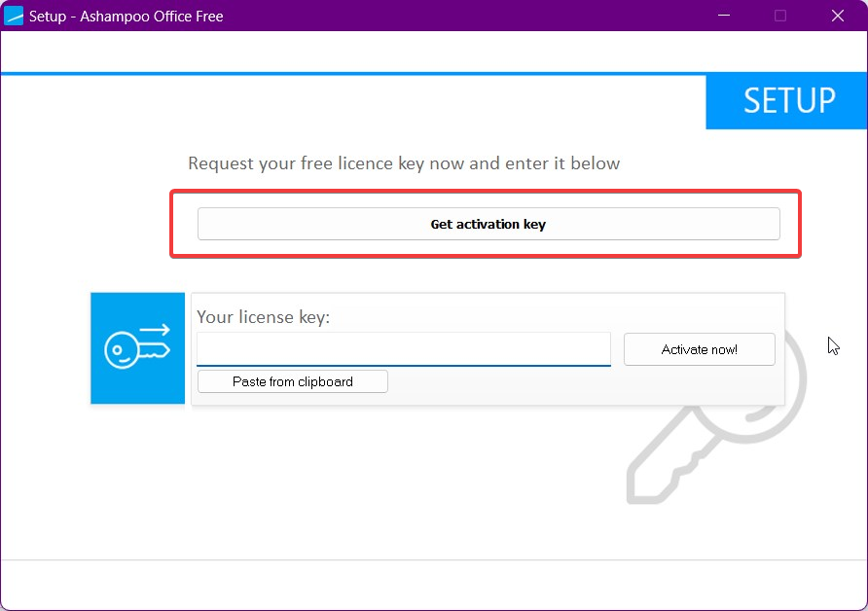868x611 pixels.
Task: Click the Setup - Ashampoo Office Free title text
Action: coord(126,16)
